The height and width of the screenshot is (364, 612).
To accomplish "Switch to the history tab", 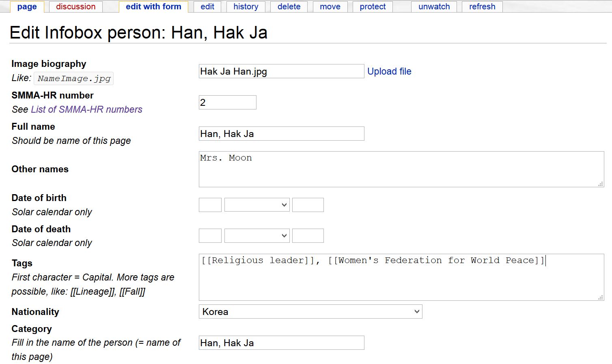I will [x=246, y=6].
